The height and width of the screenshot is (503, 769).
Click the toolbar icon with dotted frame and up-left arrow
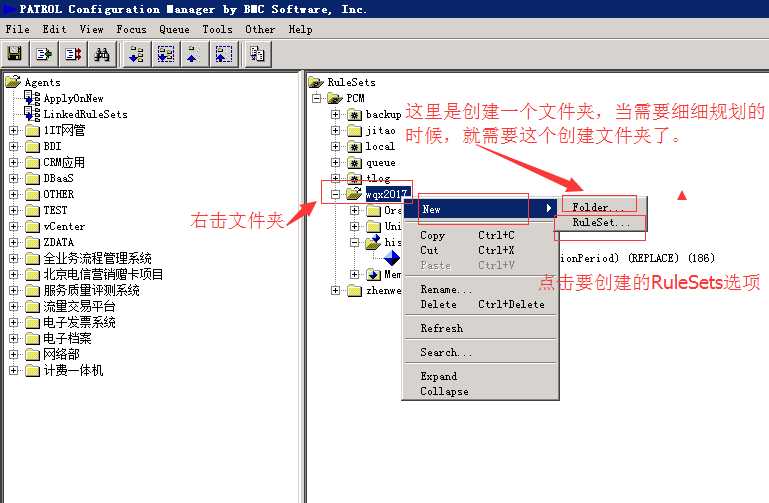(223, 54)
